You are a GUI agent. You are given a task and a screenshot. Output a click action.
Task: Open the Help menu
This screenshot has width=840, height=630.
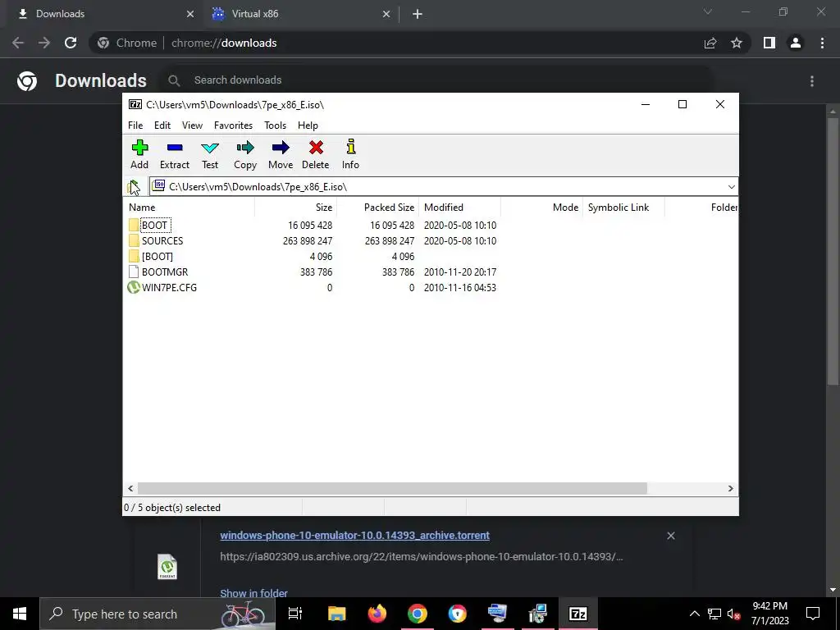tap(308, 126)
